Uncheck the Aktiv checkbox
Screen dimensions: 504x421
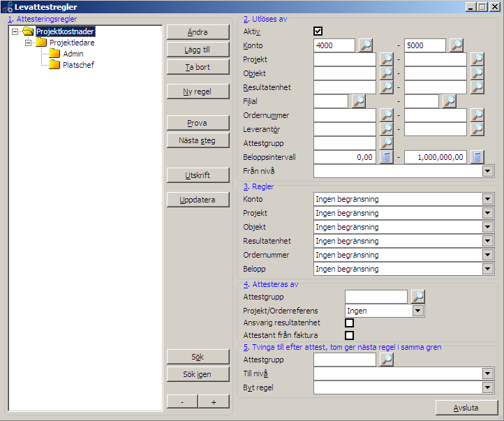(x=318, y=31)
